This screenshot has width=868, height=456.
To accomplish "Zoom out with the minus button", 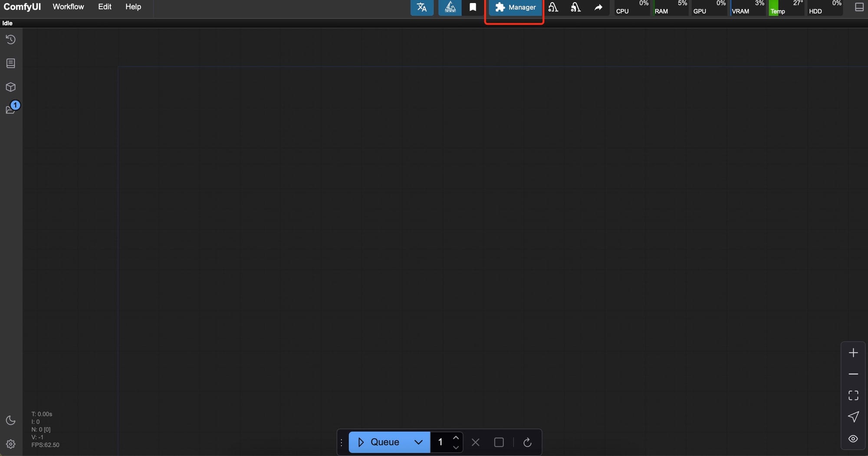I will click(853, 374).
